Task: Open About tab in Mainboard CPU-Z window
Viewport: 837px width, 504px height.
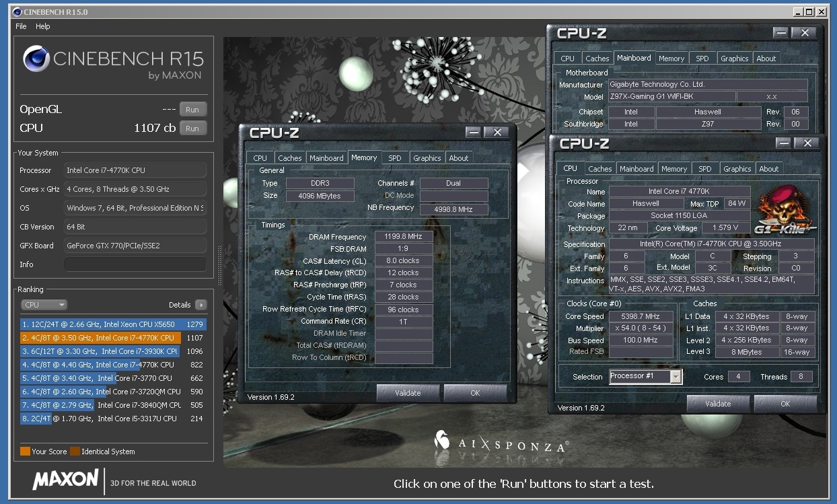Action: pos(766,59)
